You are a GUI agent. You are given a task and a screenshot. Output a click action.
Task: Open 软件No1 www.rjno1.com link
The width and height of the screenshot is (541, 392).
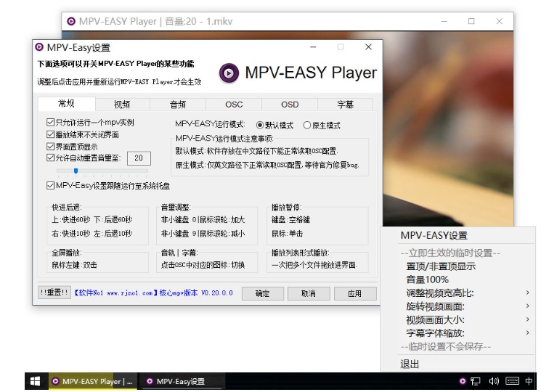point(116,293)
